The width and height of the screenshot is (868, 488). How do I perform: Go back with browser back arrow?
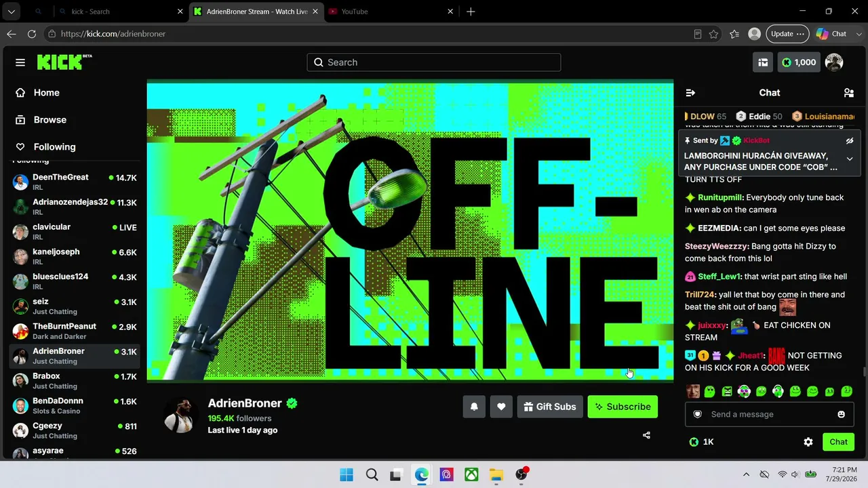(12, 34)
